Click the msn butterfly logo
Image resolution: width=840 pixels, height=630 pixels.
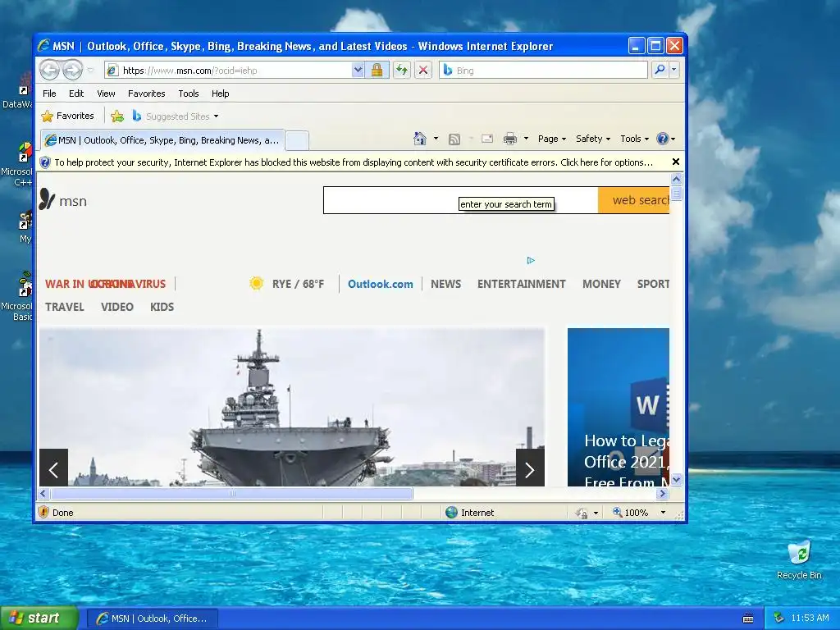[62, 200]
